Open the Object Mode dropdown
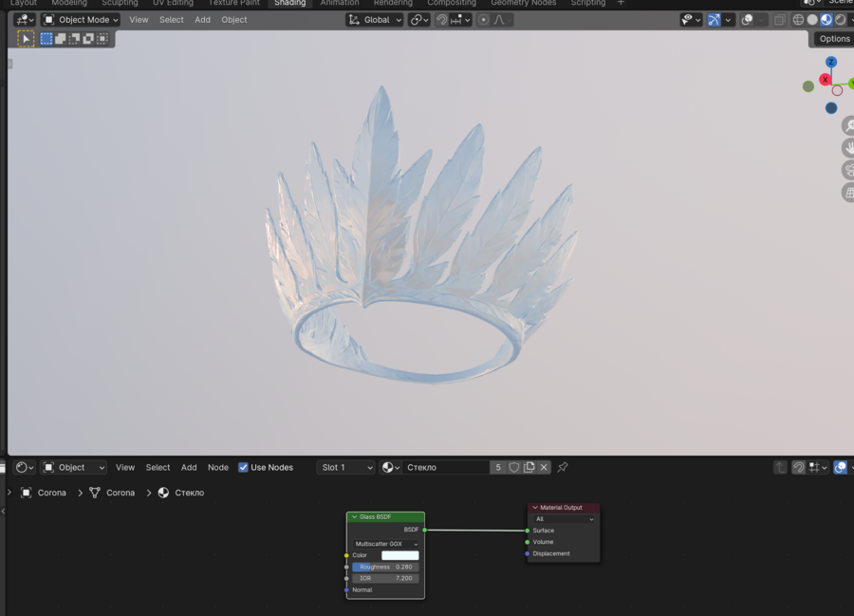854x616 pixels. 82,20
